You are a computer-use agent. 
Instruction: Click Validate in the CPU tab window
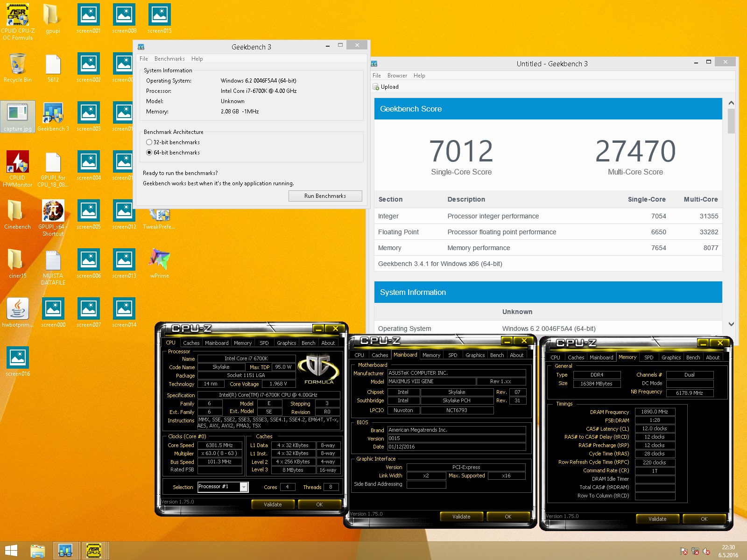tap(273, 504)
